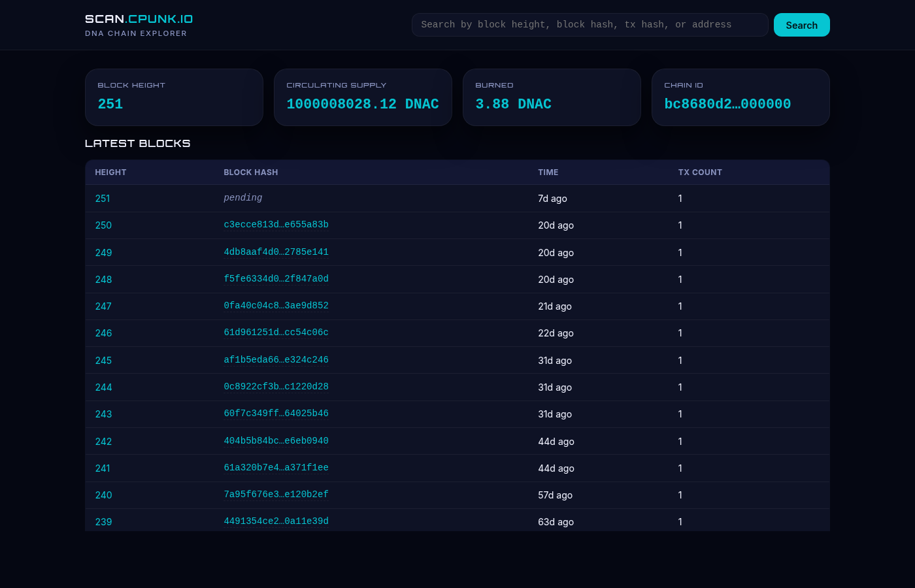This screenshot has width=915, height=588.
Task: Open block height 245 link
Action: point(103,361)
